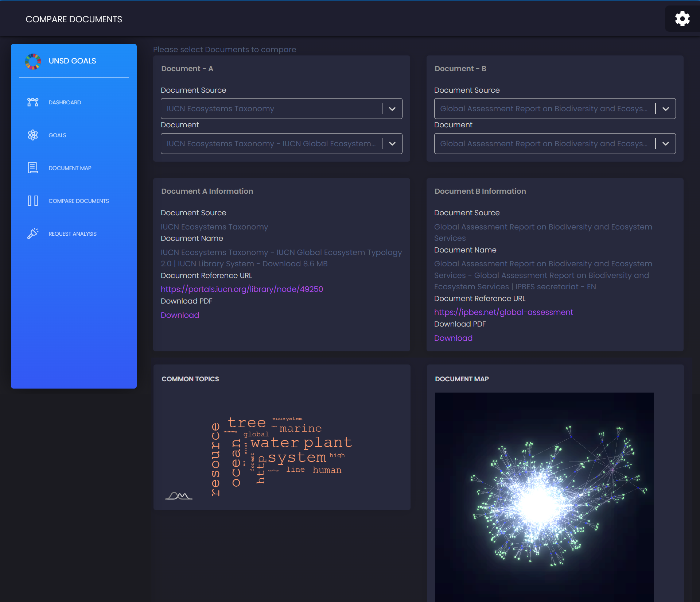Screen dimensions: 700x602
Task: Open the ipbes.net global-assessment link
Action: tap(503, 312)
